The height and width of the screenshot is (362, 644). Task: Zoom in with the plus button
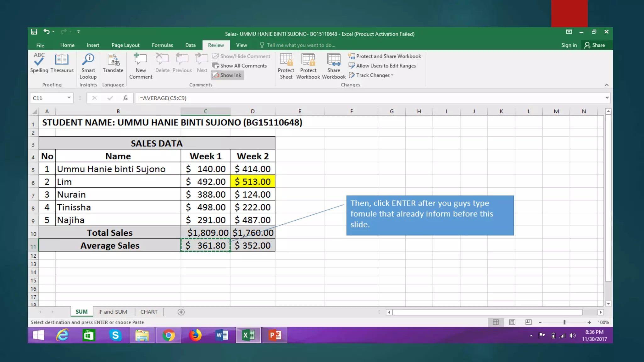(589, 322)
